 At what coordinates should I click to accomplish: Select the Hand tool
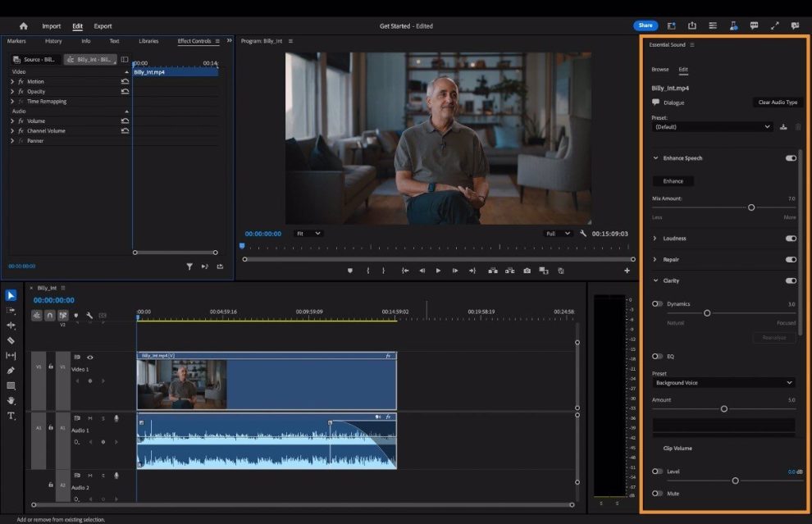(x=11, y=401)
